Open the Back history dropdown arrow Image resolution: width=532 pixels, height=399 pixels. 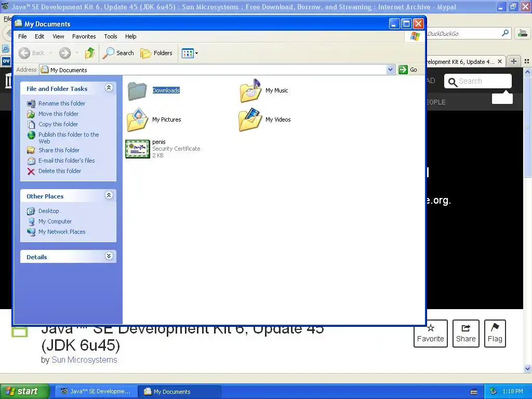click(x=51, y=53)
